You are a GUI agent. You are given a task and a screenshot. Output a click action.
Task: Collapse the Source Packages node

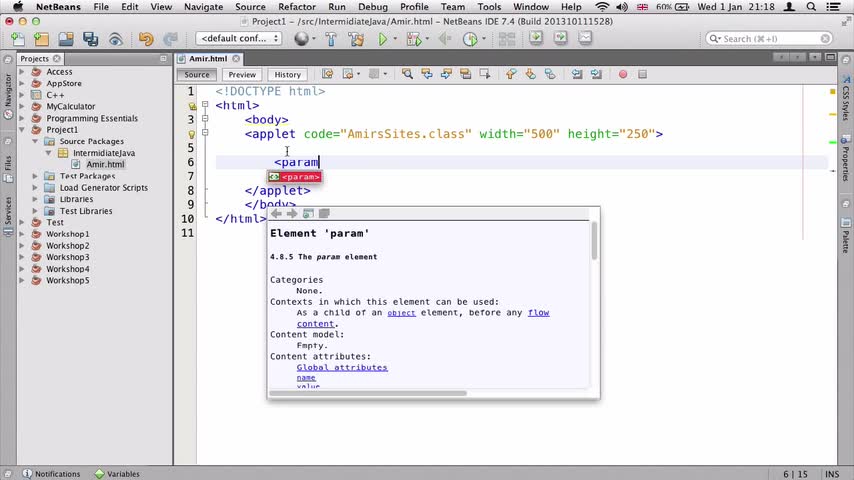pos(35,141)
